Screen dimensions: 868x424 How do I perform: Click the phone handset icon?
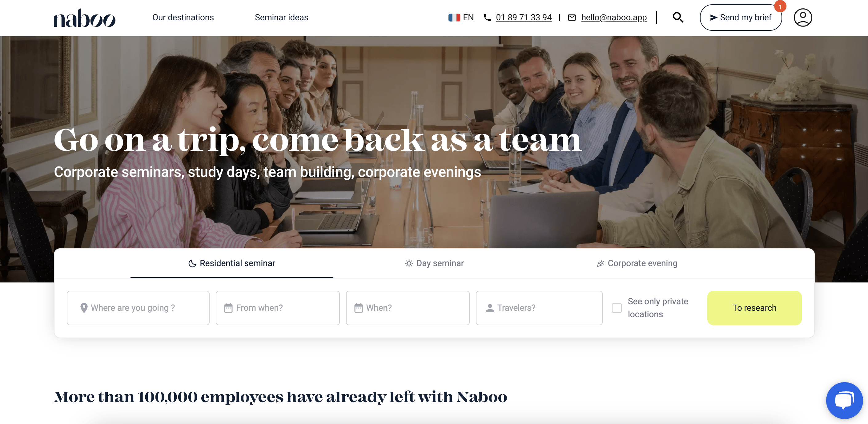[x=487, y=18]
